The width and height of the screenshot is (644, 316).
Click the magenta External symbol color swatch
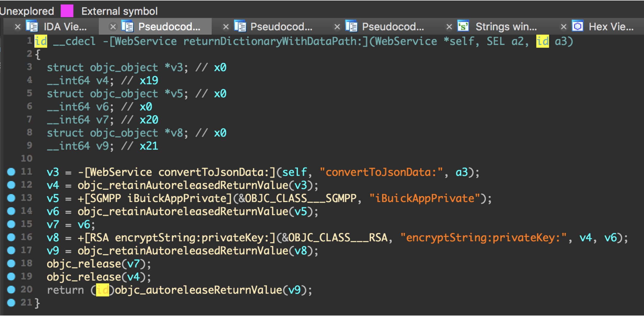pyautogui.click(x=67, y=11)
